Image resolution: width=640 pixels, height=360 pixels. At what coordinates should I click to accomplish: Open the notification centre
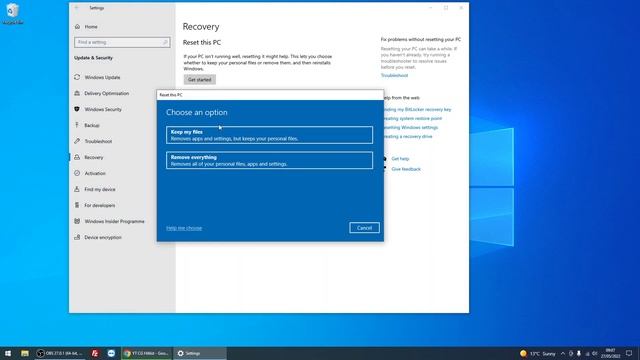coord(629,353)
